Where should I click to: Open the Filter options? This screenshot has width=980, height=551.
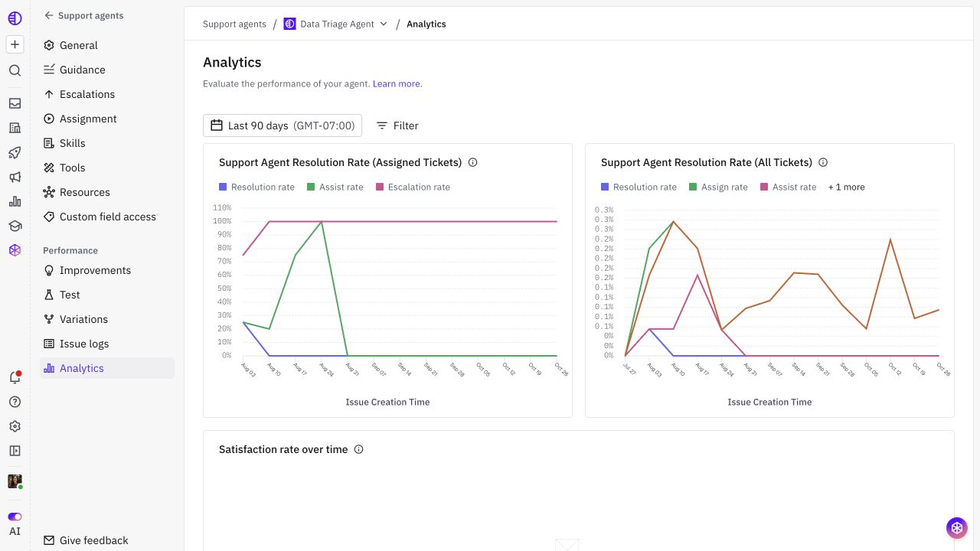click(x=397, y=126)
